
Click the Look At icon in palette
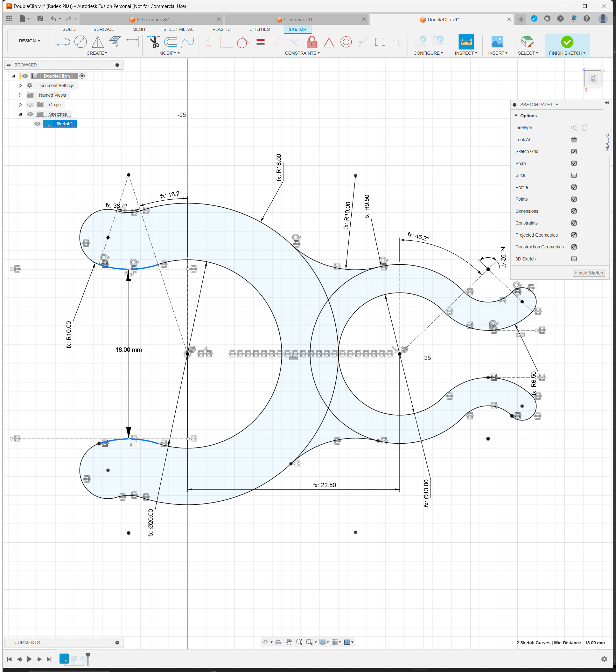point(574,140)
